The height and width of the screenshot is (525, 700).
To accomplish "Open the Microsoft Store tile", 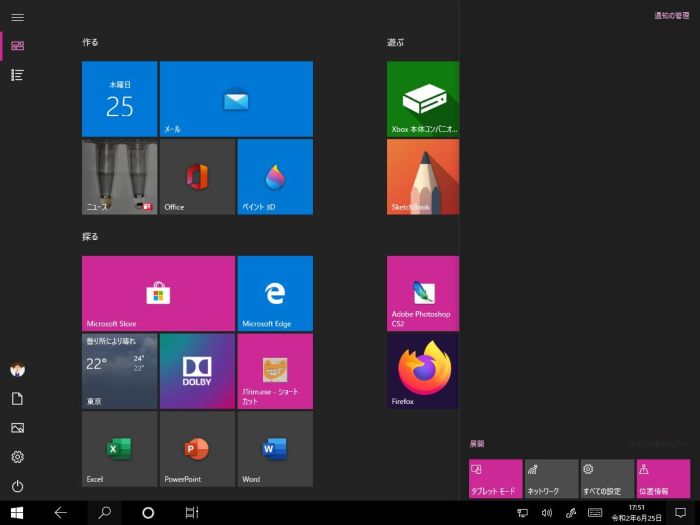I will point(158,293).
